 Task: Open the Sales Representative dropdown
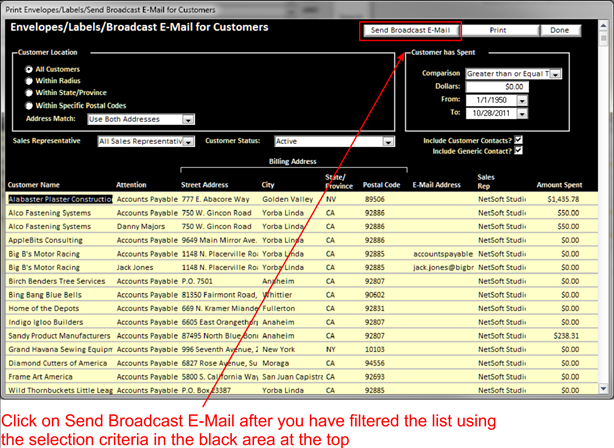pyautogui.click(x=188, y=141)
